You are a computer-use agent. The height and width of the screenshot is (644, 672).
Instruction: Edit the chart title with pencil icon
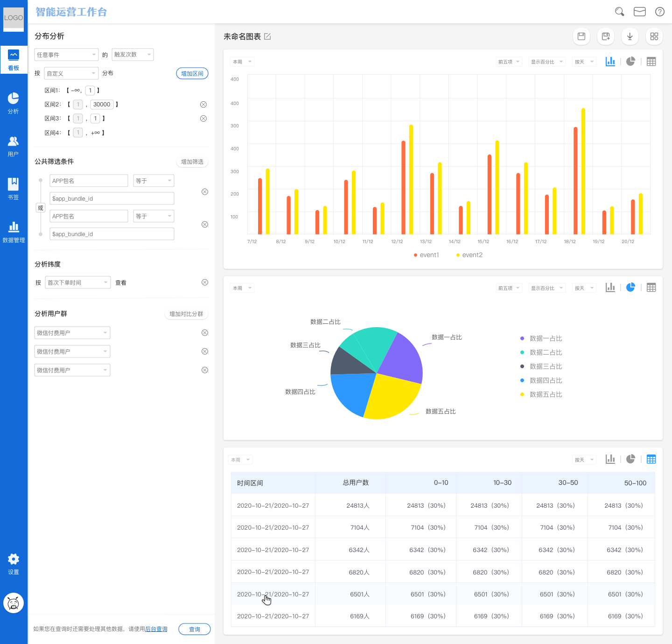click(267, 36)
